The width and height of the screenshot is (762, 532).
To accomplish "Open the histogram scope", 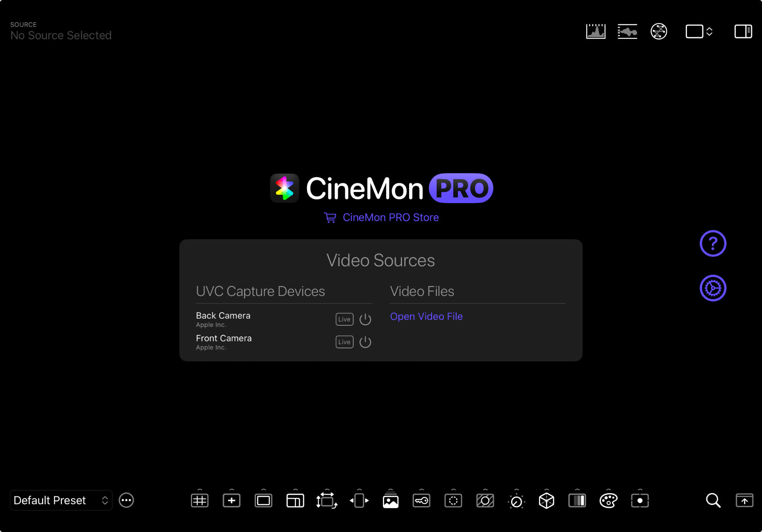I will click(x=595, y=31).
